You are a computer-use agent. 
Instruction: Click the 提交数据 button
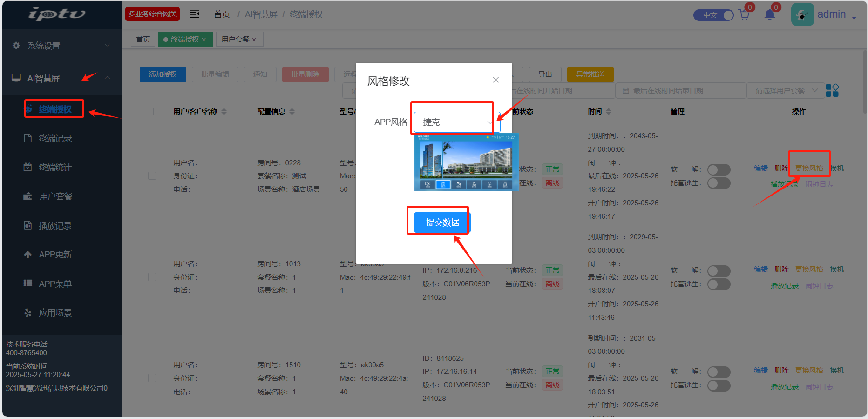point(442,223)
